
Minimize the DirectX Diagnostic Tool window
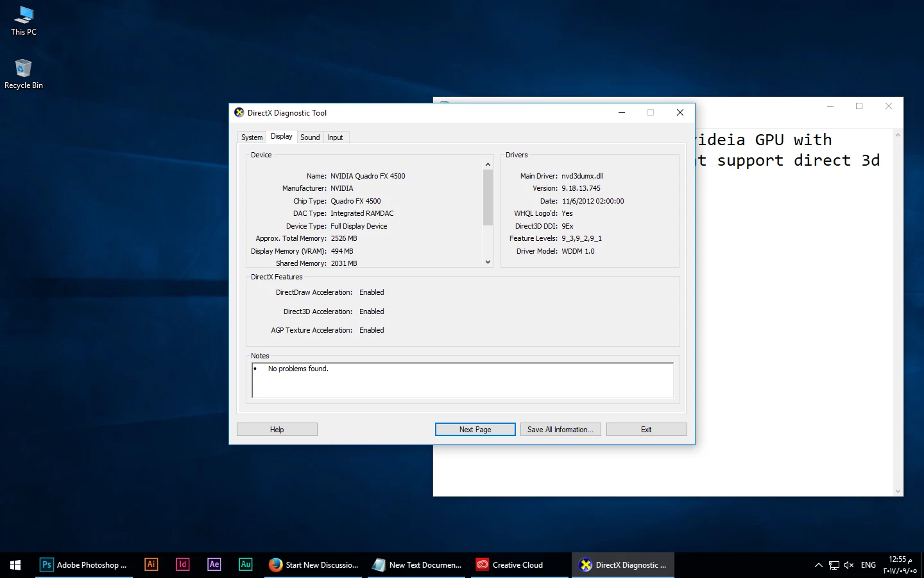coord(622,112)
